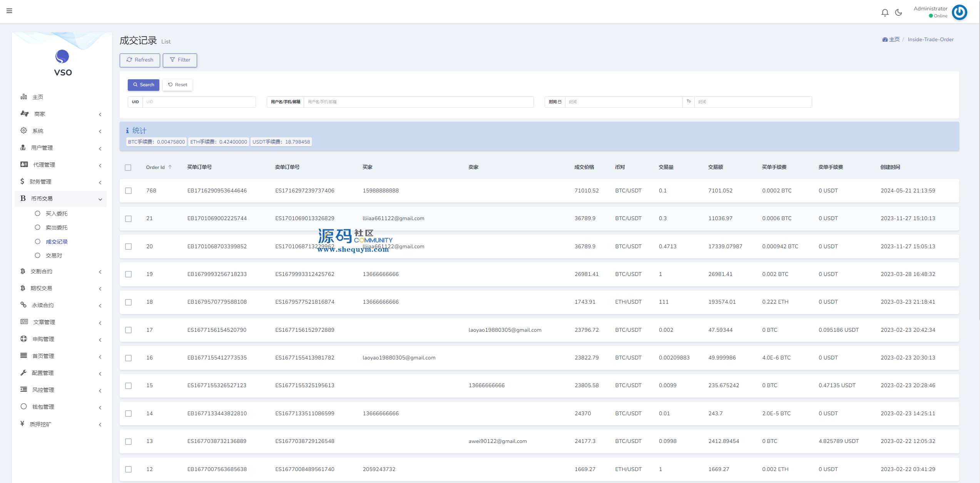Image resolution: width=980 pixels, height=483 pixels.
Task: Select the buy order number EB1716290953644646
Action: click(x=217, y=191)
